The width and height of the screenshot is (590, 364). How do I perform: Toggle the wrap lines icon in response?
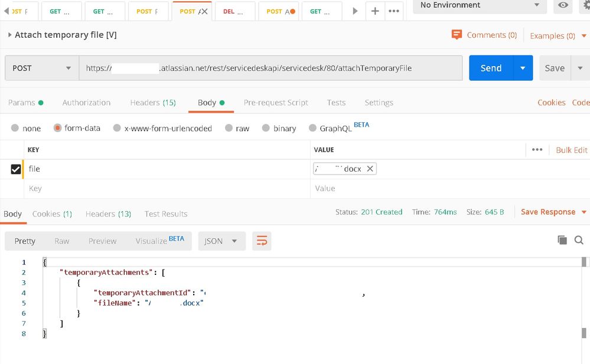click(x=262, y=241)
